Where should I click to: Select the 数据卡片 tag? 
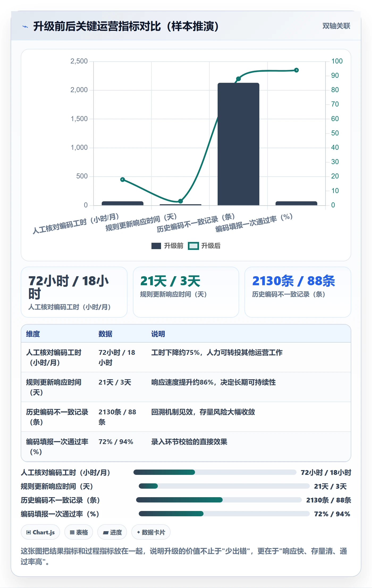[151, 532]
